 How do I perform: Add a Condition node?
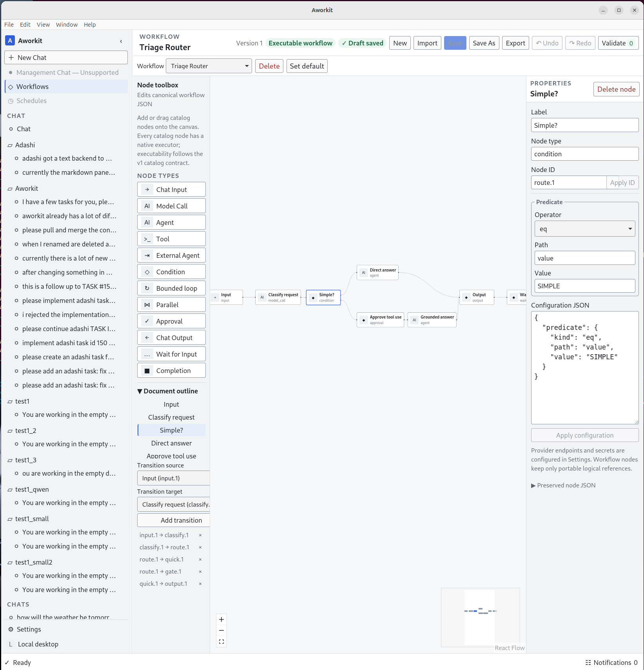click(x=171, y=272)
